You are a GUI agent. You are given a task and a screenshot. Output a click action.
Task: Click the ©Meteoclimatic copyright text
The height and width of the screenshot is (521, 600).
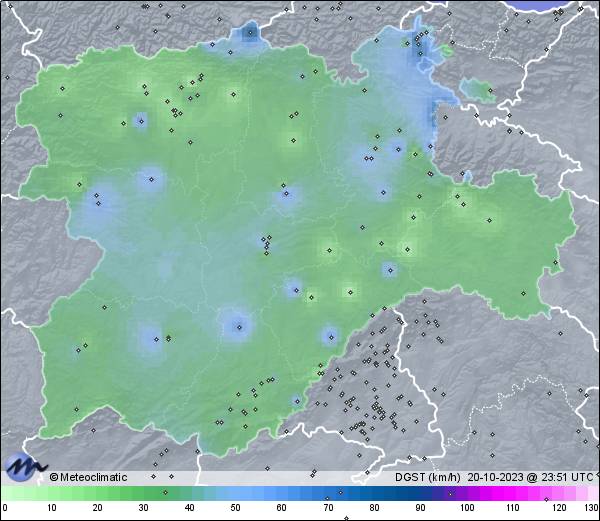pos(88,477)
